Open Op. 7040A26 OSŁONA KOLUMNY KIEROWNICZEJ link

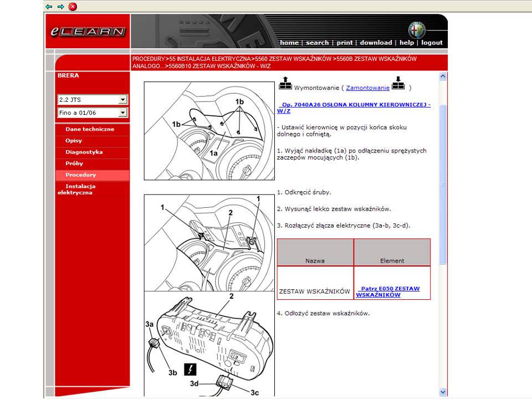click(354, 108)
